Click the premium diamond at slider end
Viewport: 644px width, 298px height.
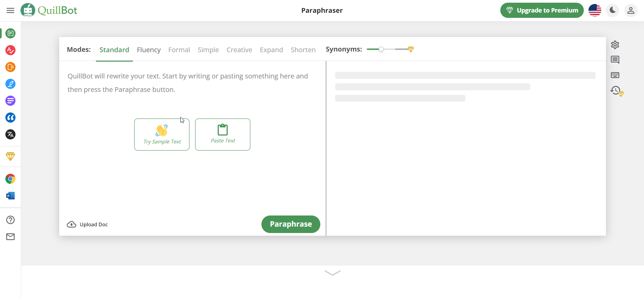coord(410,49)
